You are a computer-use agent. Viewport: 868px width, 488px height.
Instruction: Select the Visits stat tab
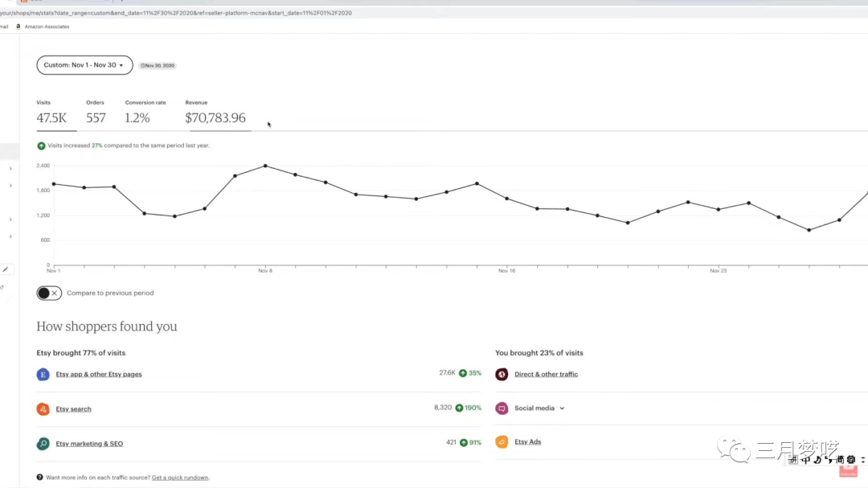pyautogui.click(x=51, y=113)
